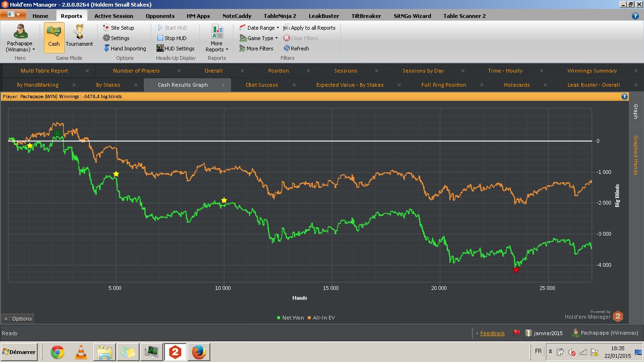Screen dimensions: 644x362
Task: Open the TableNinja 2 tab
Action: coord(280,16)
